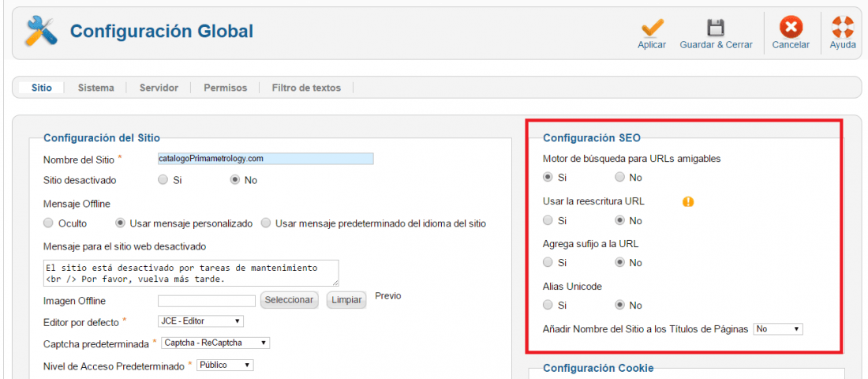The image size is (868, 379).
Task: Choose Usar mensaje predeterminado del idioma option
Action: pos(266,223)
